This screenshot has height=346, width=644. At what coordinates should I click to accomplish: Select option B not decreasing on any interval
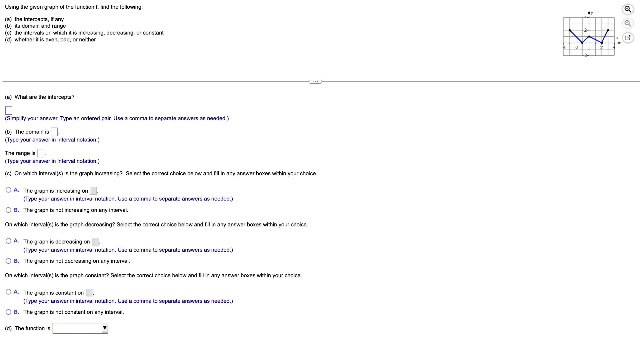click(8, 261)
